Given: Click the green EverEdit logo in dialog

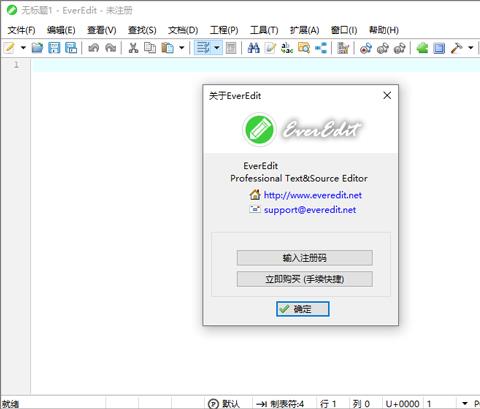Looking at the screenshot, I should pos(259,129).
